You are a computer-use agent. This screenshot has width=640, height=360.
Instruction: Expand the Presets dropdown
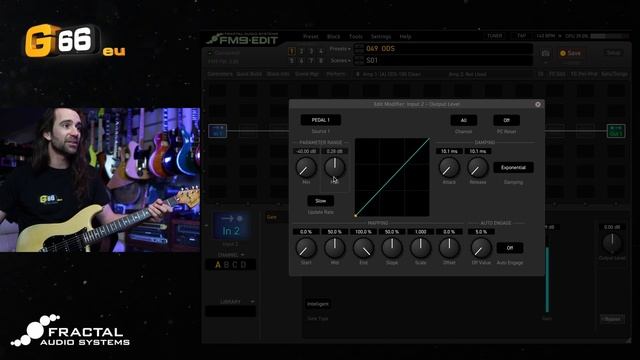tap(340, 49)
